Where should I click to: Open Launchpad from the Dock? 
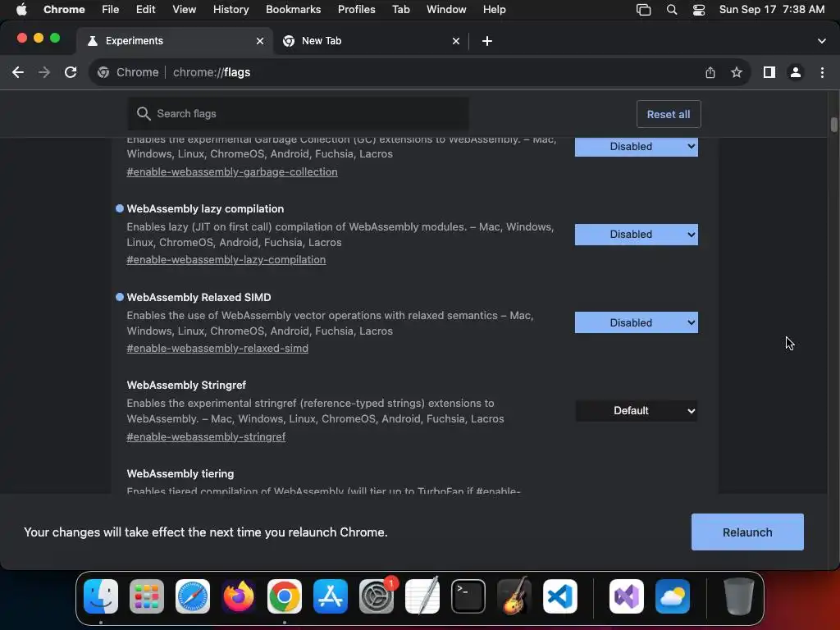coord(147,596)
